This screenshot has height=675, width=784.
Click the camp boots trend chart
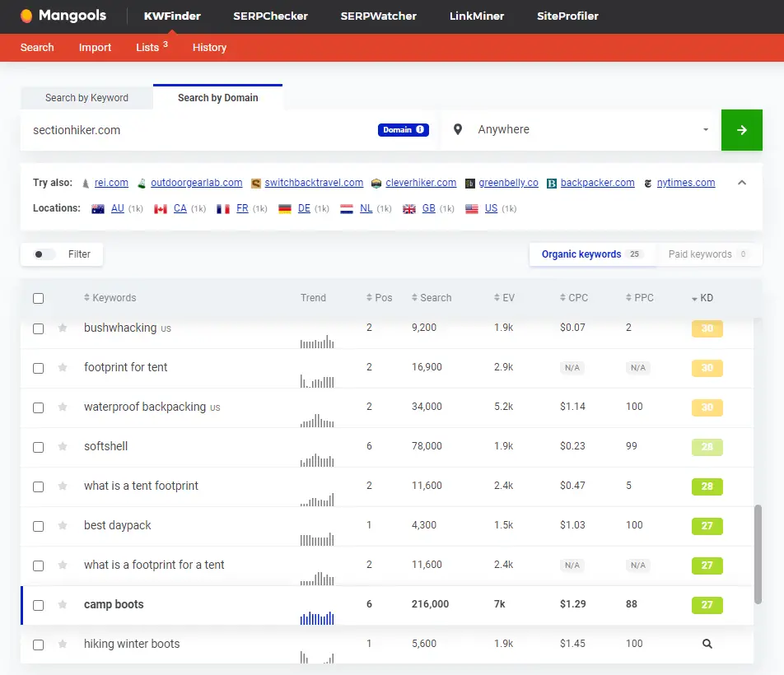(x=317, y=618)
